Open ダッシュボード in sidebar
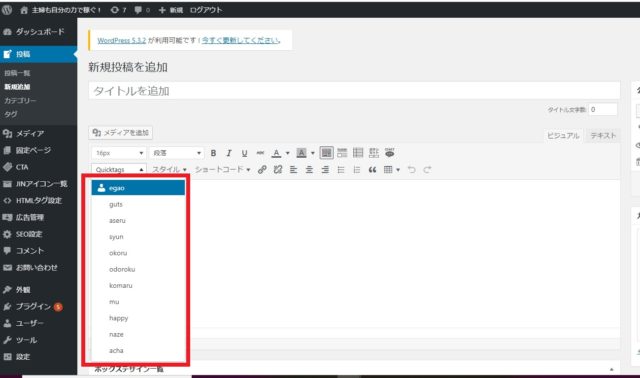This screenshot has width=640, height=378. point(38,31)
